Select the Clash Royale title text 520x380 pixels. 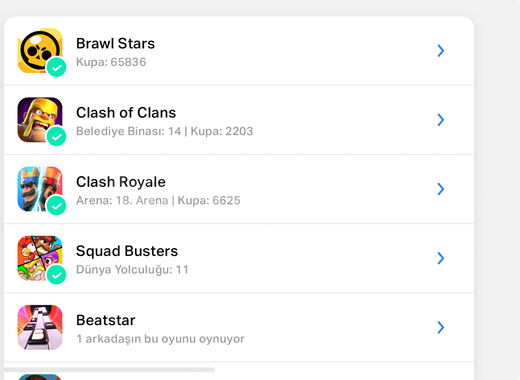pyautogui.click(x=121, y=182)
